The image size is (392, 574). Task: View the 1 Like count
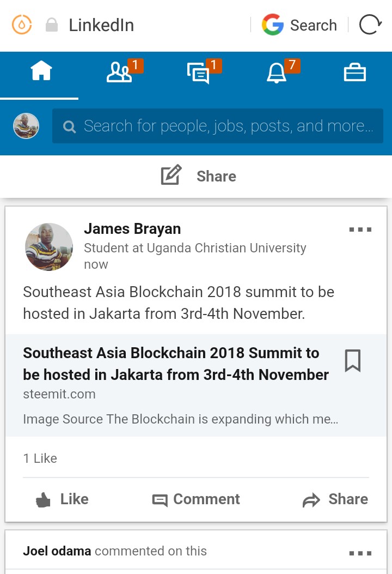[40, 458]
